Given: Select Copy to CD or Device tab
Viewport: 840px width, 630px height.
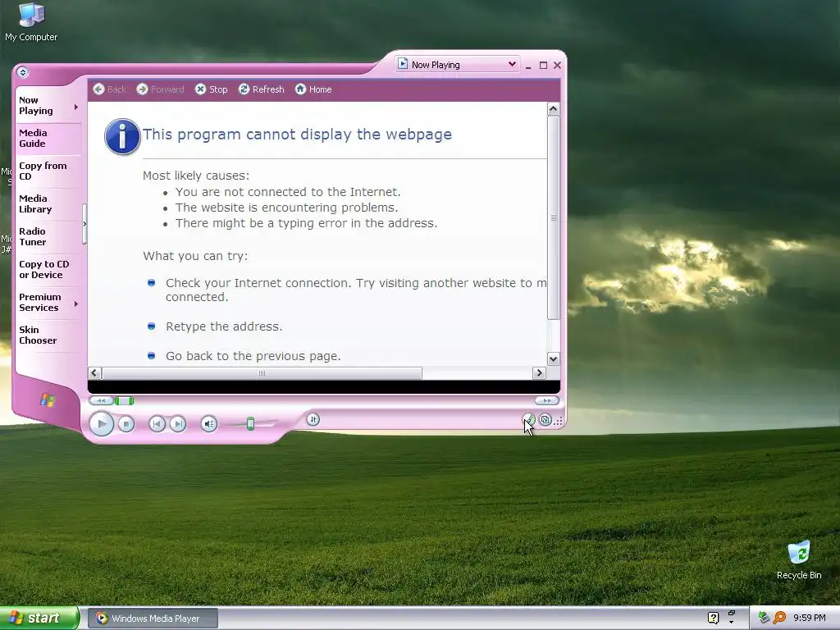Looking at the screenshot, I should [48, 269].
